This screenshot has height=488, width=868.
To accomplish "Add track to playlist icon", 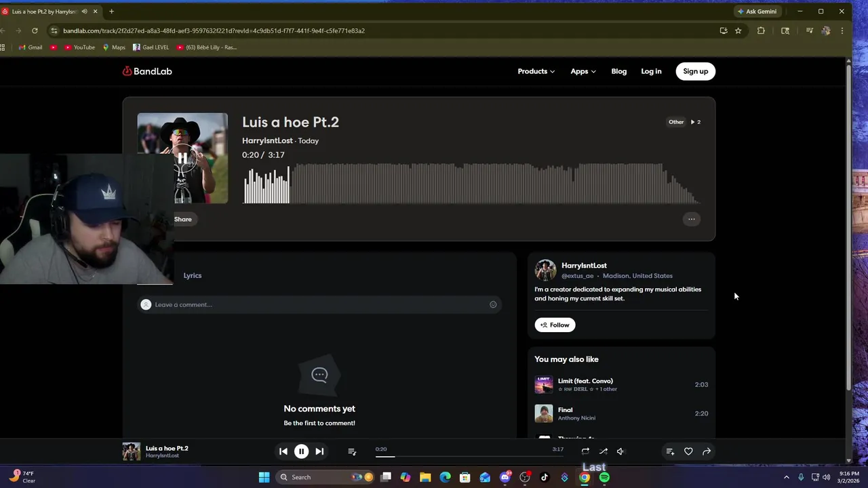I will [x=670, y=451].
